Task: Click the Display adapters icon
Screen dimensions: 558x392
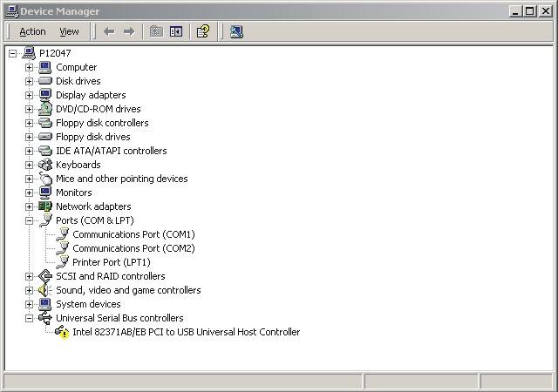Action: [x=44, y=95]
